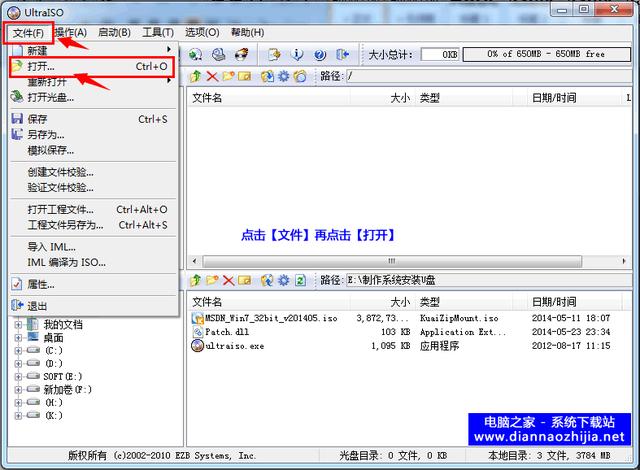Choose 导入 IML... menu entry

pyautogui.click(x=92, y=247)
